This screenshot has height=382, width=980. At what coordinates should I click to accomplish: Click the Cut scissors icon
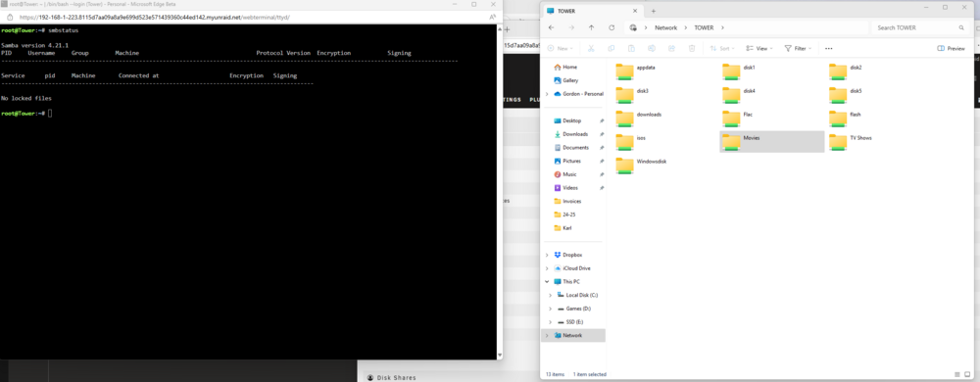point(591,48)
